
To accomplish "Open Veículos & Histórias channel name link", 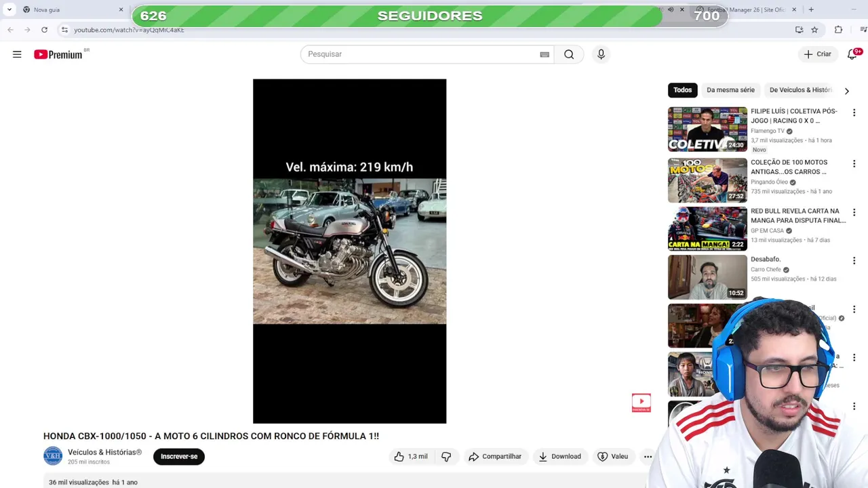I will 104,452.
